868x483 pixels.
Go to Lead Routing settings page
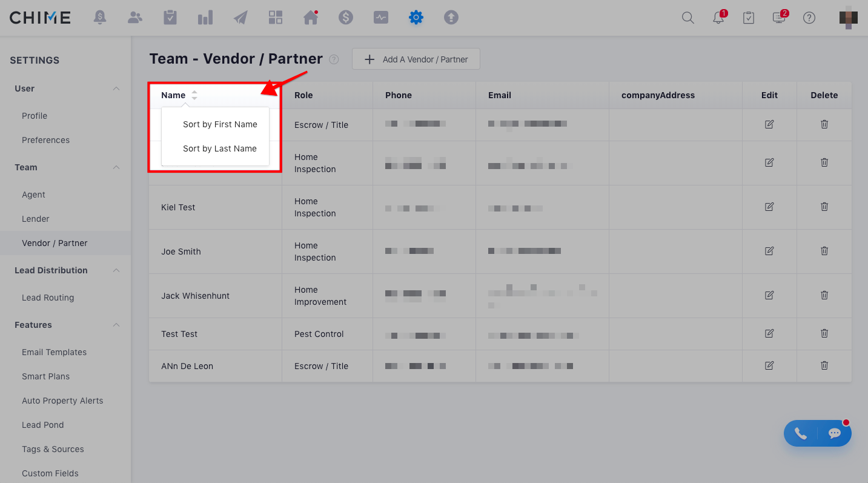(48, 298)
